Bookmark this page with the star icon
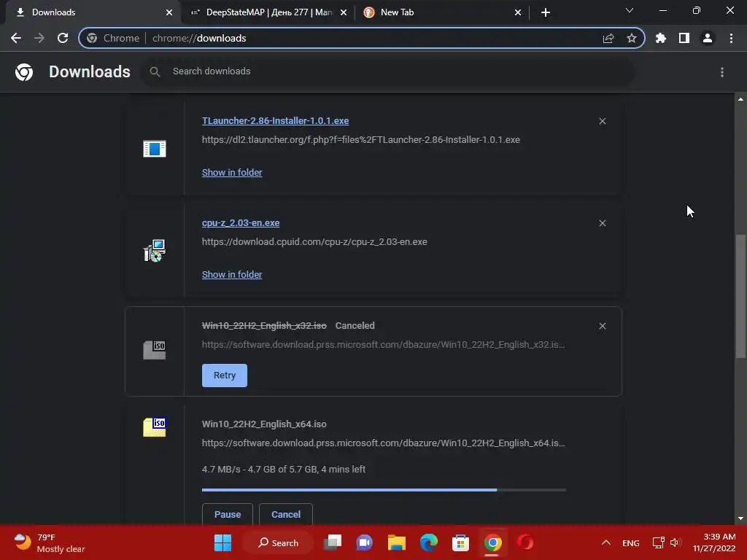 632,38
